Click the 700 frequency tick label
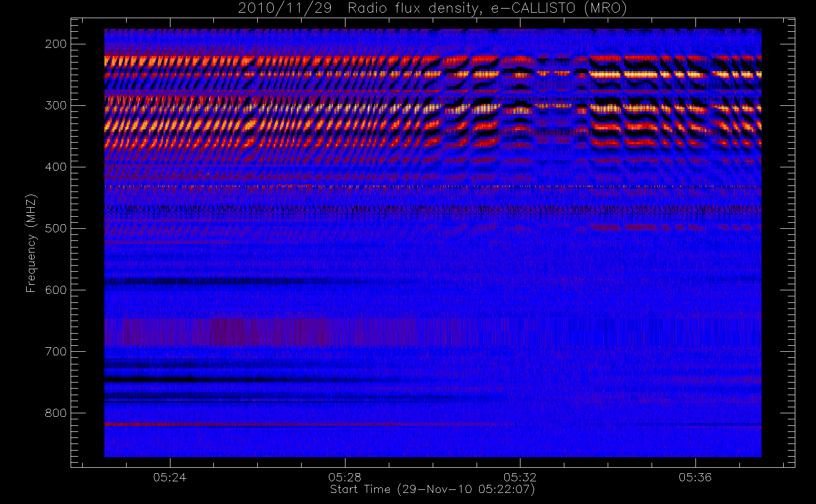The image size is (816, 504). pyautogui.click(x=56, y=351)
